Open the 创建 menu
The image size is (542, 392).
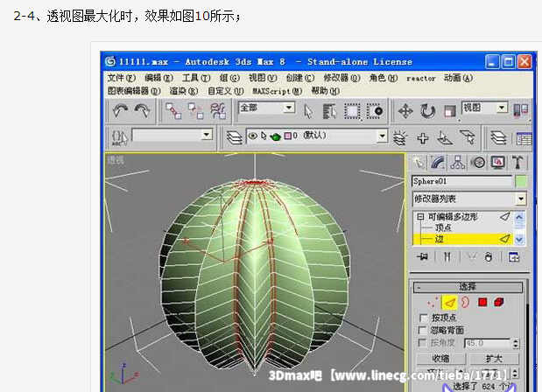click(300, 78)
